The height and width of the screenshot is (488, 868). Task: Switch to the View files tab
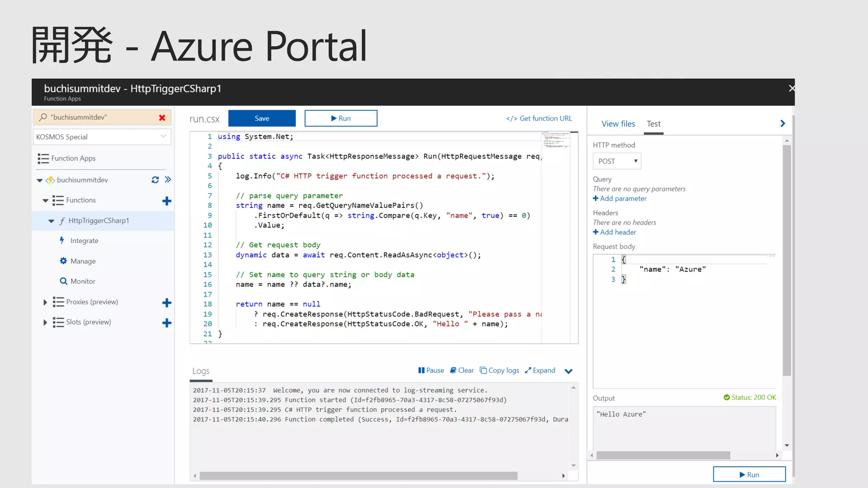coord(618,124)
